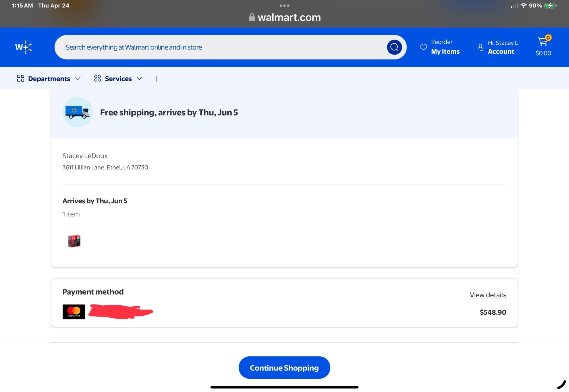Click the Services circles icon

pos(97,78)
